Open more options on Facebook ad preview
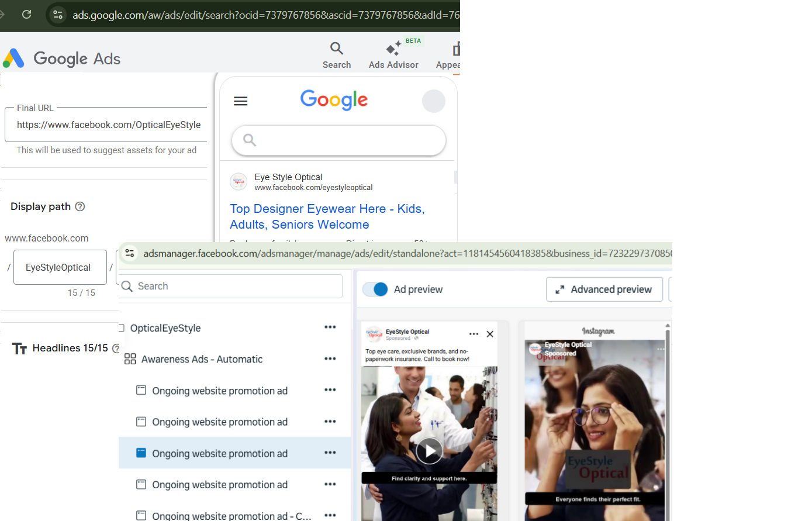 (x=474, y=334)
